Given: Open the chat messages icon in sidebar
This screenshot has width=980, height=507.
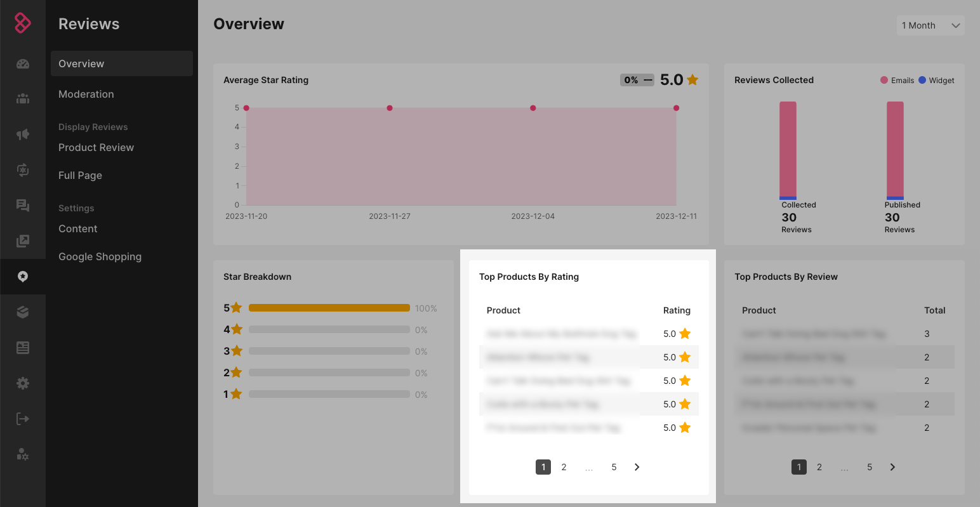Looking at the screenshot, I should [x=23, y=206].
